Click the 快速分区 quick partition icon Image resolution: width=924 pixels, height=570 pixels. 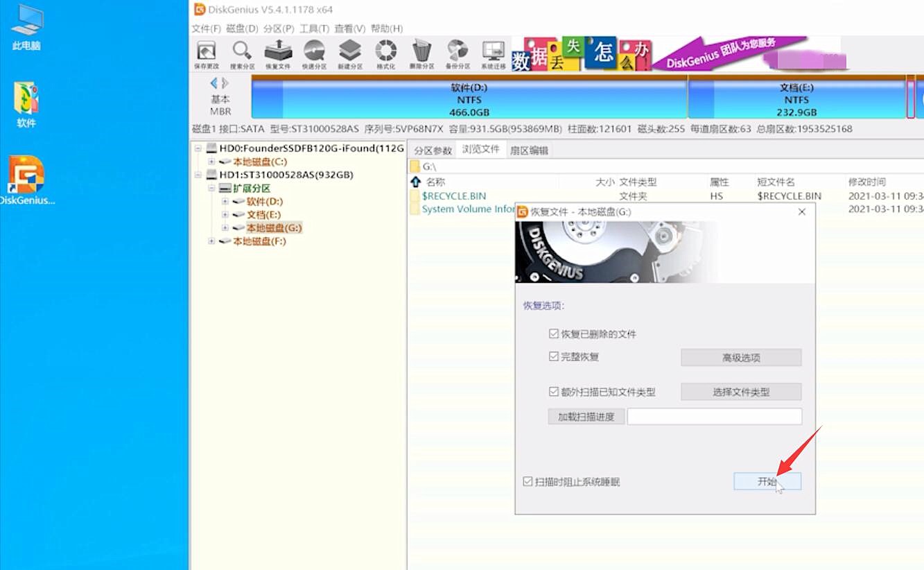(x=314, y=55)
